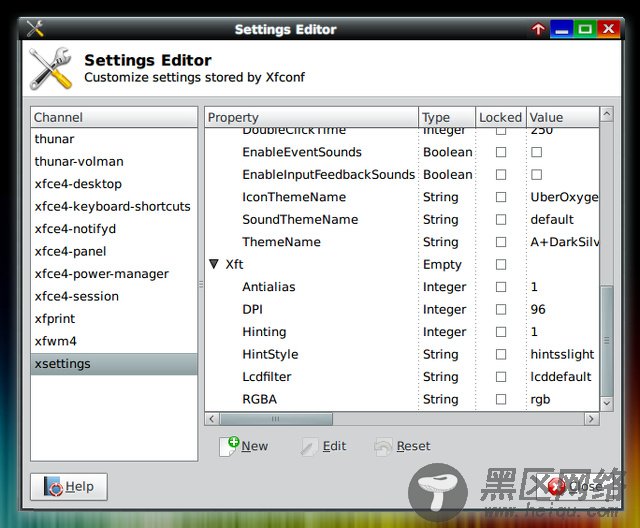Select the SoundThemeName property row
640x528 pixels.
click(x=402, y=220)
